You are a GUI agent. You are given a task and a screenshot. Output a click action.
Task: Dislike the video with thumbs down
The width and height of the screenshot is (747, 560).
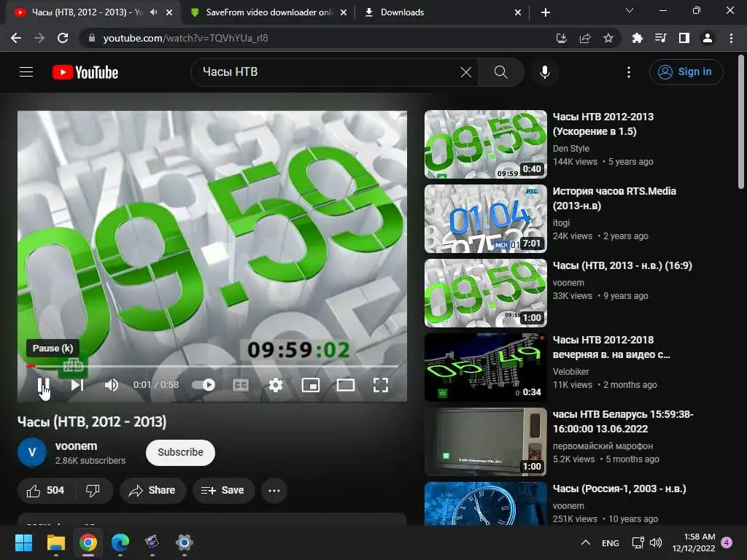tap(93, 491)
